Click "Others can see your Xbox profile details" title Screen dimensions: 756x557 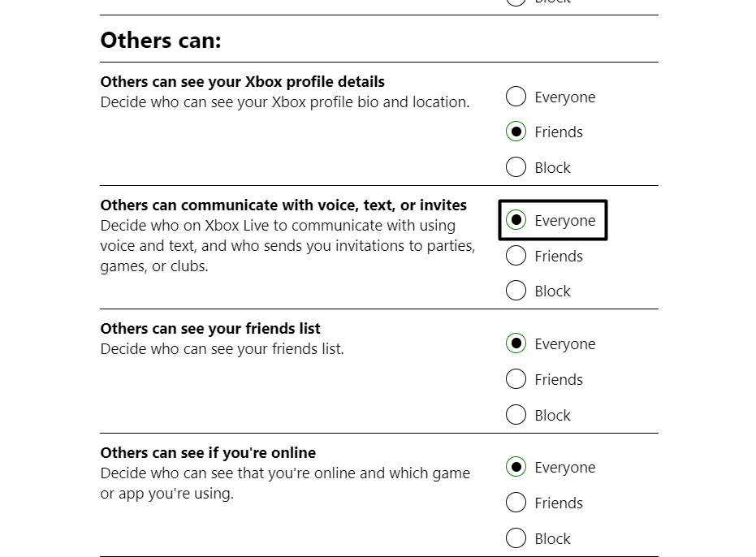point(242,82)
